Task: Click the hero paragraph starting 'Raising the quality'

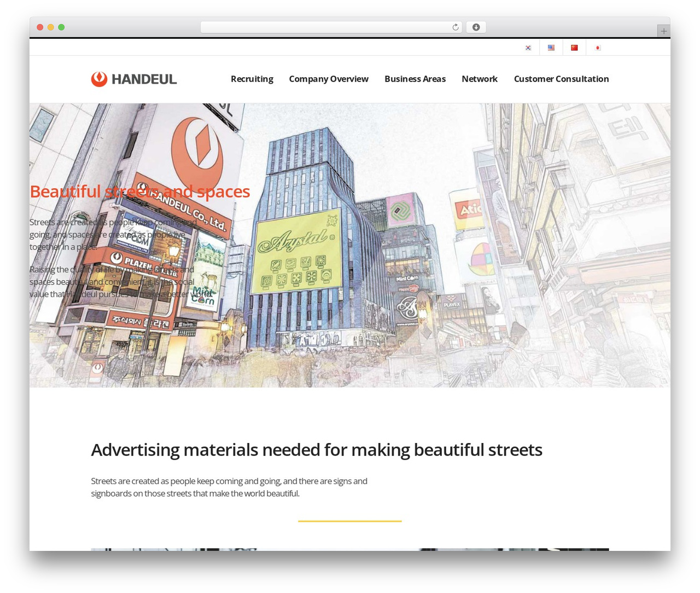Action: click(x=120, y=282)
